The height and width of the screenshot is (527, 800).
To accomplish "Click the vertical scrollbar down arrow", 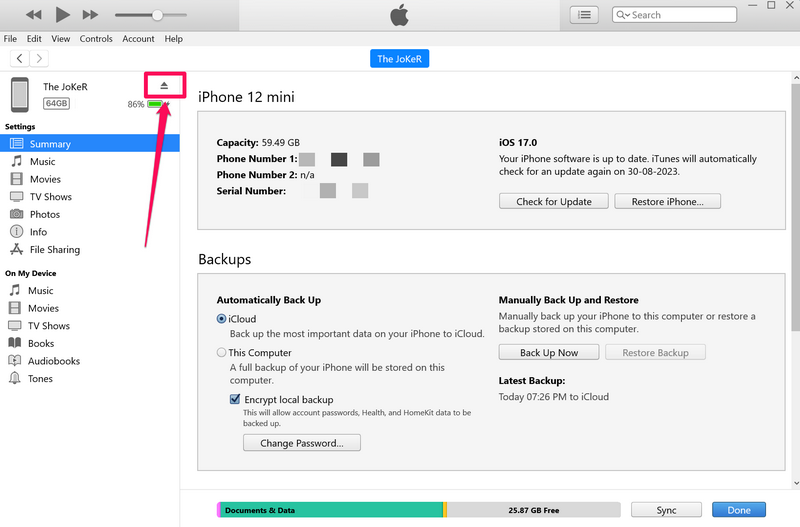I will click(x=795, y=483).
